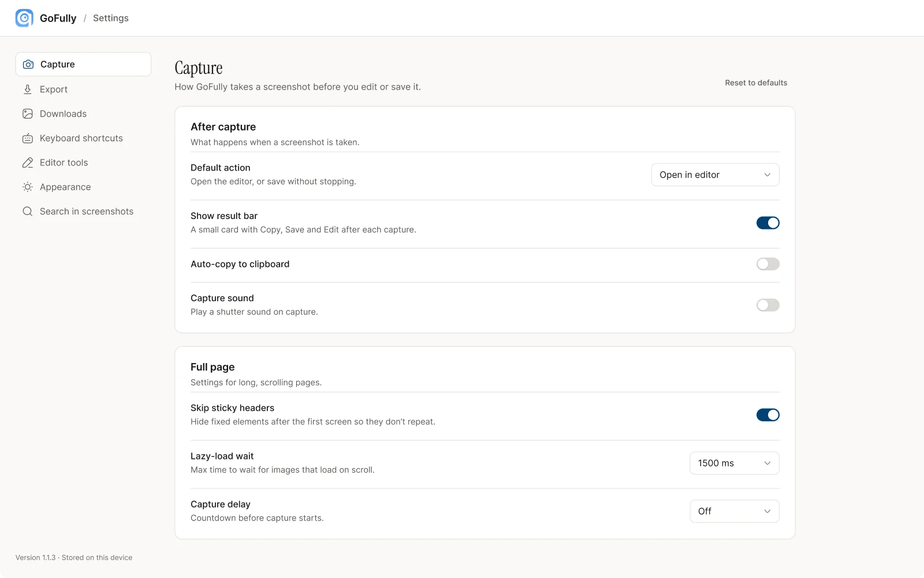
Task: Click the 'Lazy-load wait' label
Action: 222,456
